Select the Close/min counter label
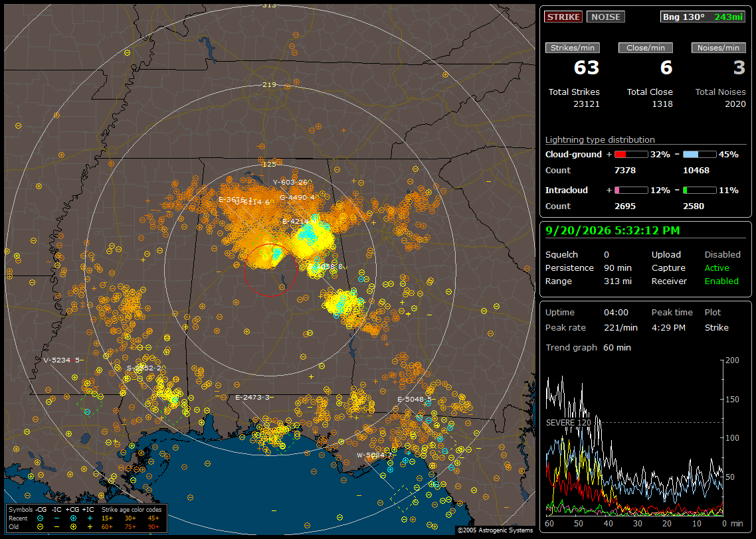 pos(646,48)
